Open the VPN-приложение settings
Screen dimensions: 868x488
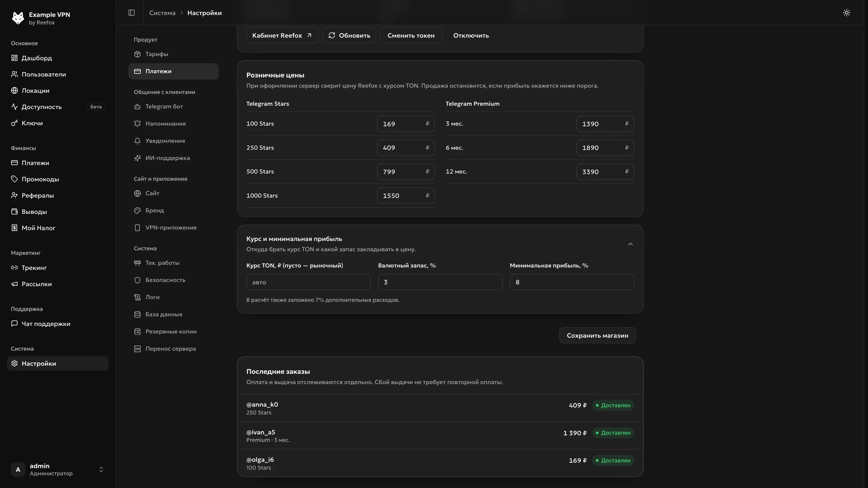pyautogui.click(x=174, y=228)
